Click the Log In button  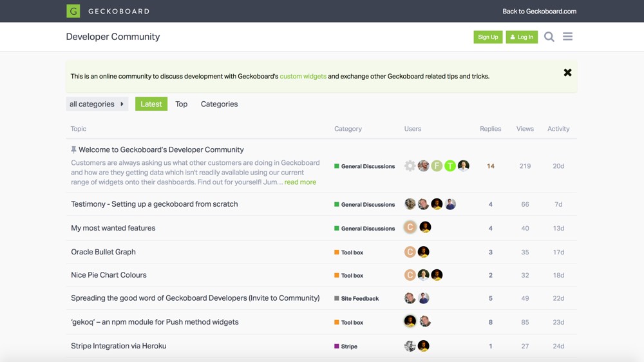coord(522,37)
